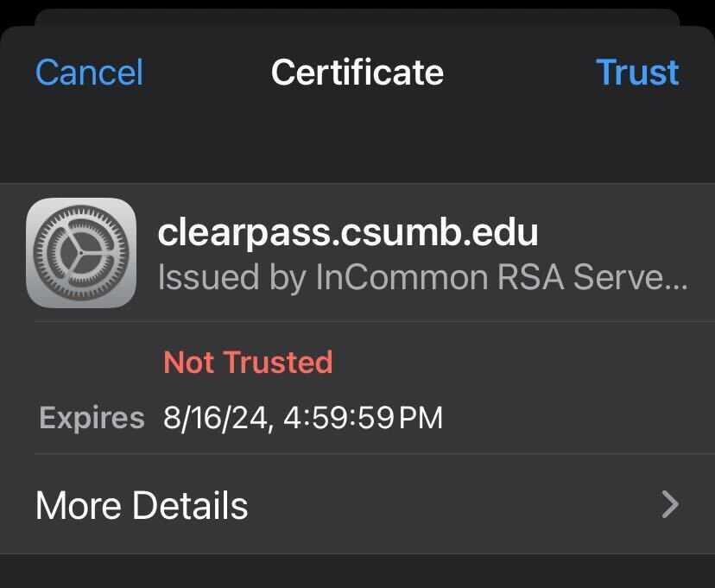Select the red Not Trusted status
The width and height of the screenshot is (715, 588).
coord(248,363)
